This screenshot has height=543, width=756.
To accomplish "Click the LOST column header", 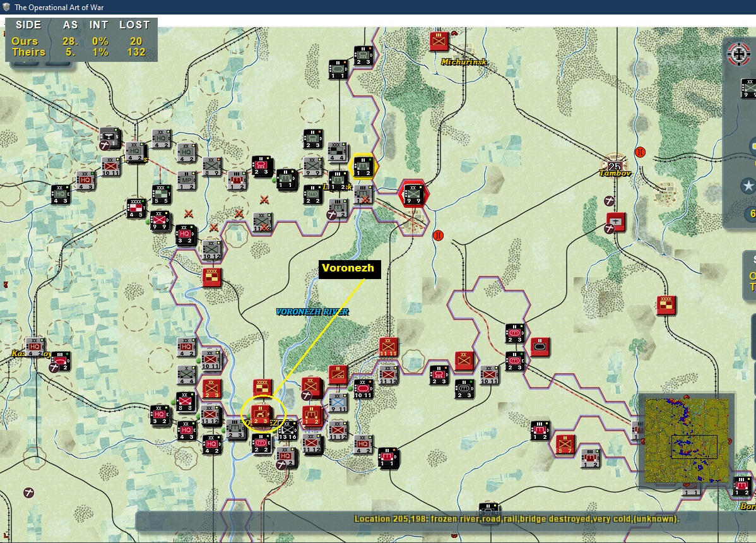I will tap(134, 25).
